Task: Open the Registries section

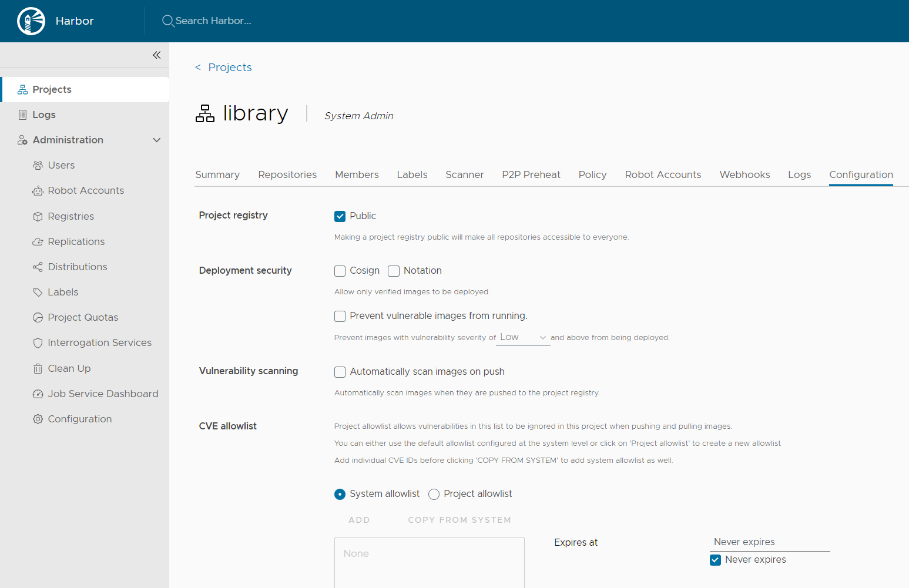Action: click(x=71, y=216)
